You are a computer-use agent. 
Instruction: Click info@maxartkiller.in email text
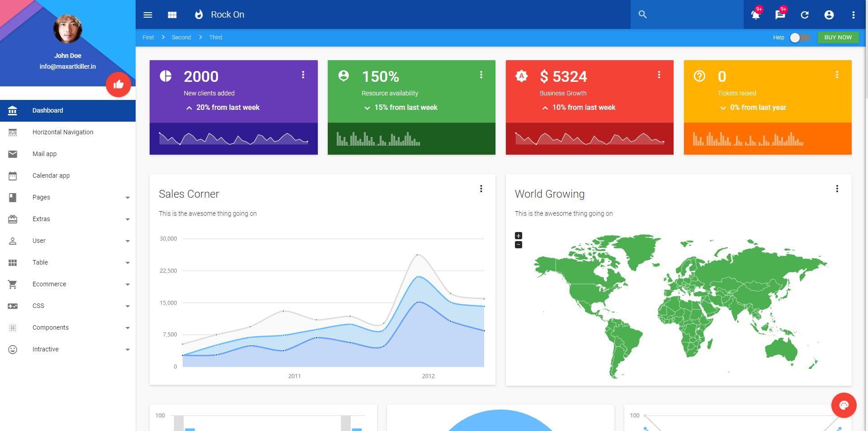pyautogui.click(x=68, y=66)
